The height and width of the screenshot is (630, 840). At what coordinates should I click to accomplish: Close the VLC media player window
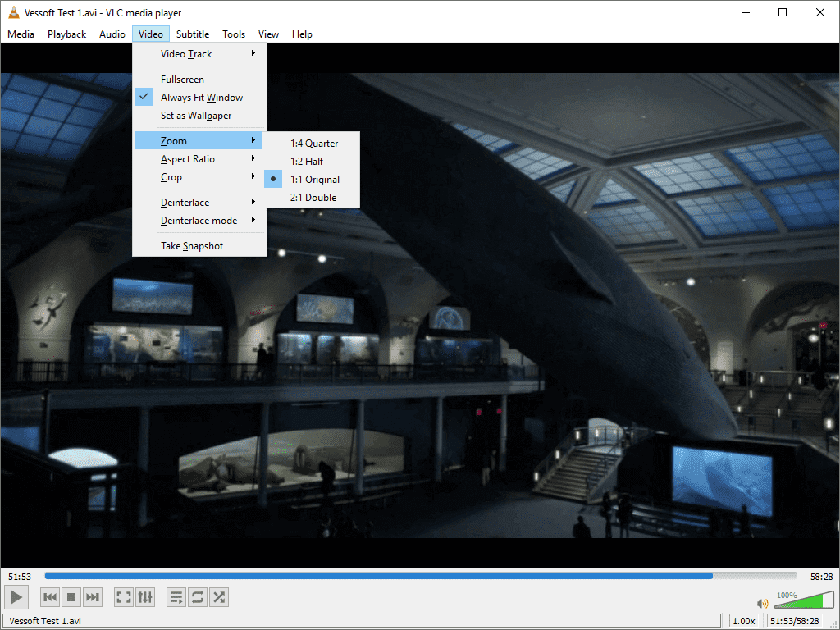(820, 12)
